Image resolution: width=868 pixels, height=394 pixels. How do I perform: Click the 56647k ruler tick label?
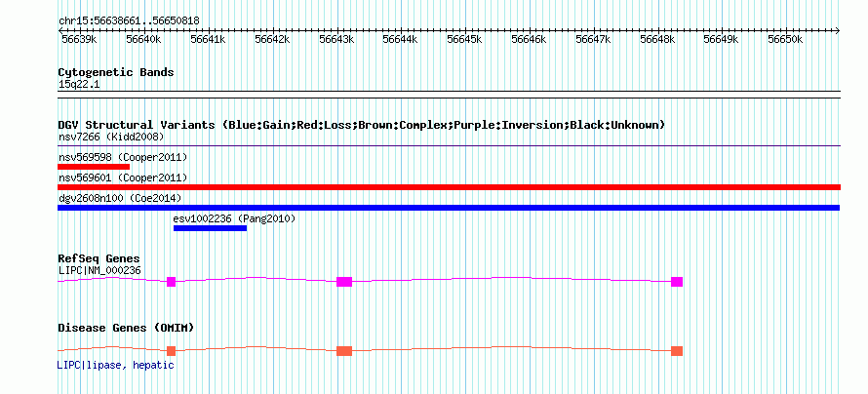pos(593,39)
